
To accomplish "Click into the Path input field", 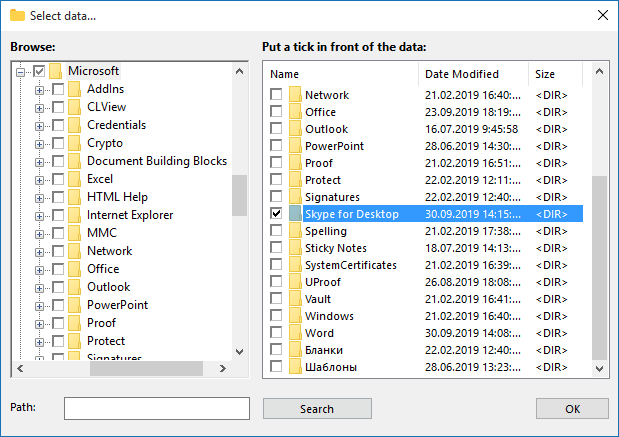I will (x=157, y=408).
